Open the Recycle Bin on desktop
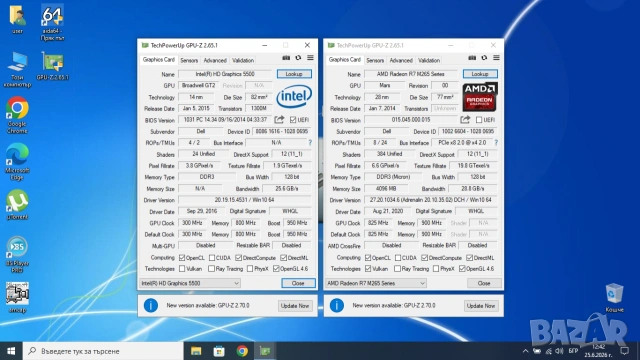 tap(614, 298)
